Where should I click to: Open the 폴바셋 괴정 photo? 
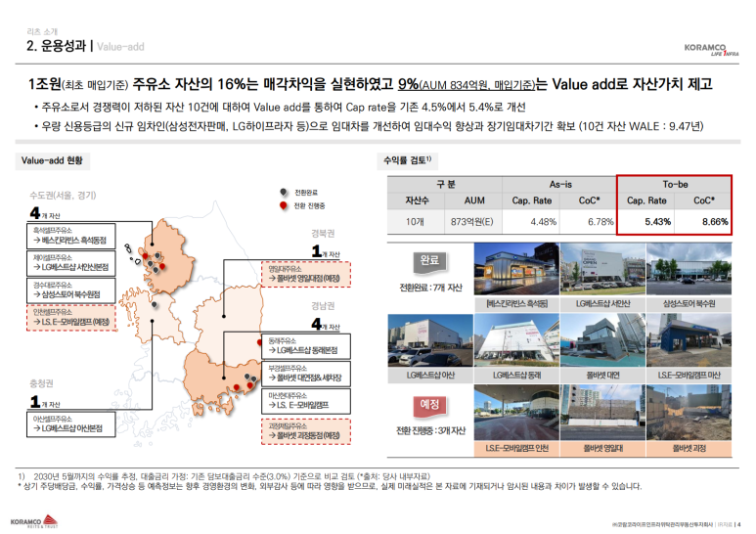[x=689, y=413]
